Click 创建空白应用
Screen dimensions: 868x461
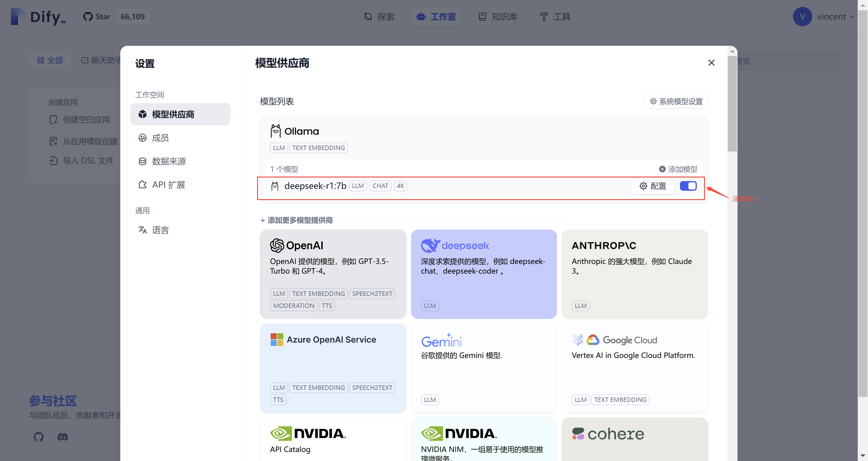(x=80, y=120)
